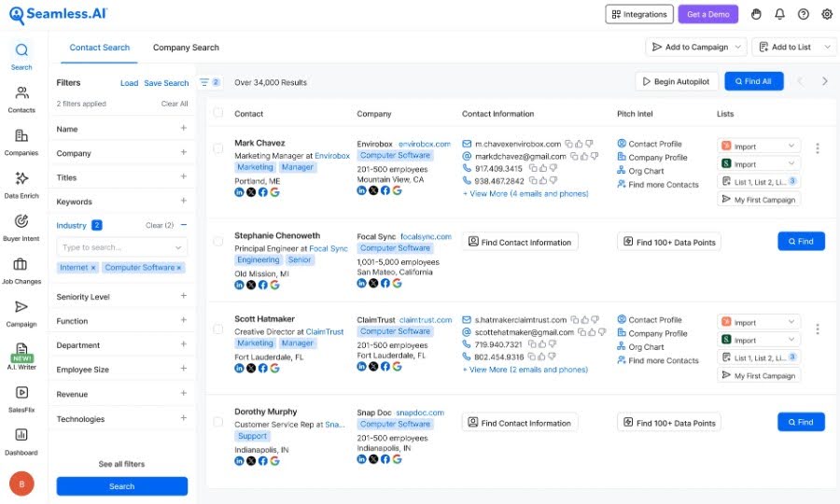Screen dimensions: 840x504
Task: Click the hand wave icon in header
Action: tap(756, 14)
